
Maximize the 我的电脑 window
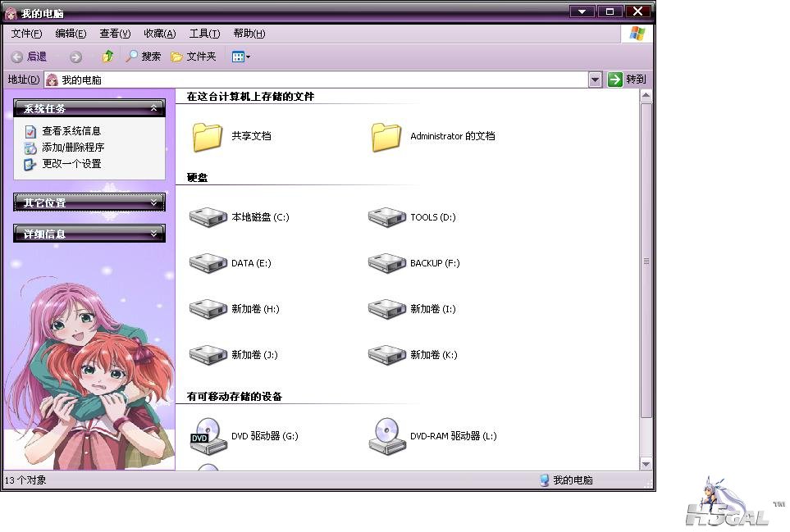point(610,11)
